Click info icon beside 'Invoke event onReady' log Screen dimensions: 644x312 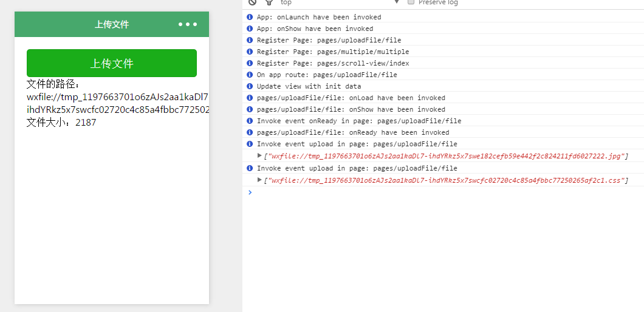249,121
